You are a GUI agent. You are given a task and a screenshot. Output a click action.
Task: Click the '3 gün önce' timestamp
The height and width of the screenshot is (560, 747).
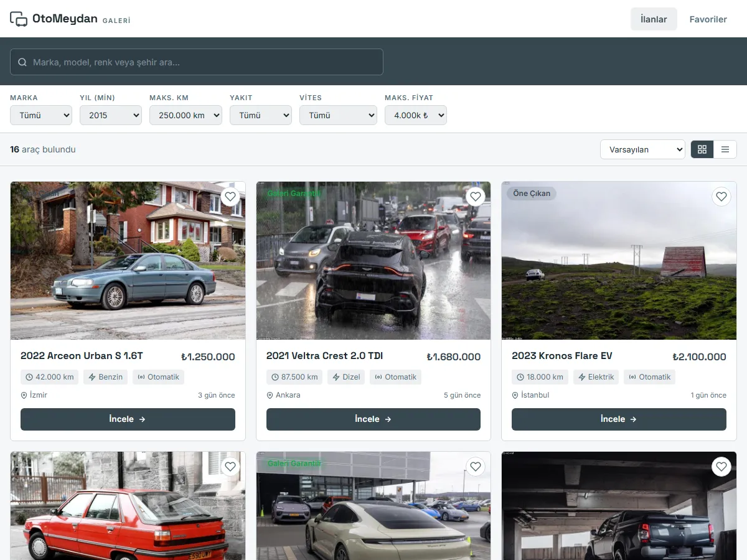[217, 395]
